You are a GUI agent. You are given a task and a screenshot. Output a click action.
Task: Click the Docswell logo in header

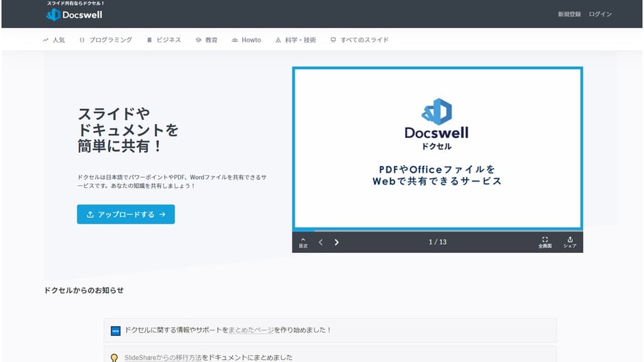(x=75, y=15)
